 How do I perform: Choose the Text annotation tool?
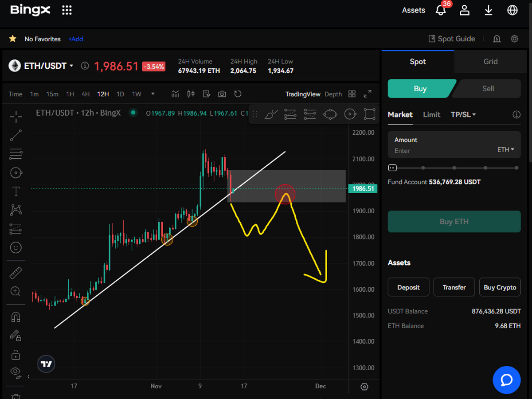16,191
